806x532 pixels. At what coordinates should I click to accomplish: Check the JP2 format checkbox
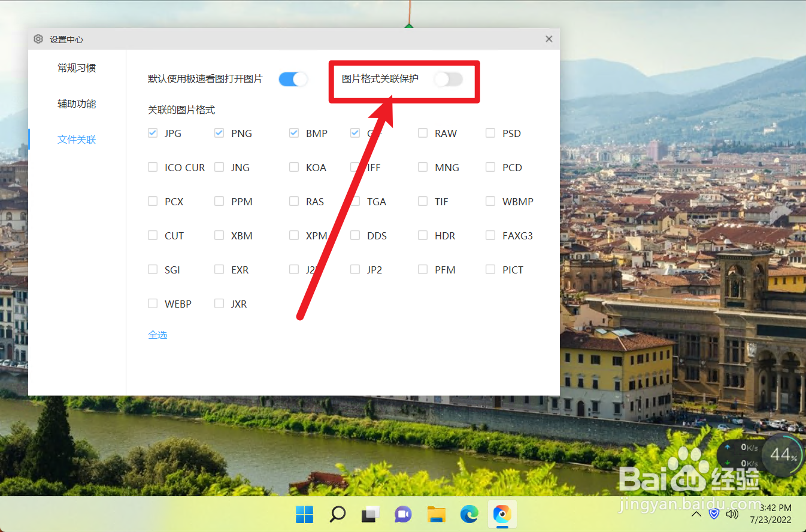pos(355,269)
